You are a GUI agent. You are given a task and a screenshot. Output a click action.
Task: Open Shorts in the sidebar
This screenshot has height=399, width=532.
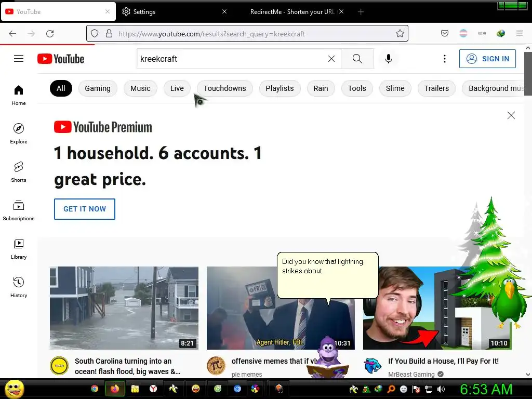pos(19,172)
